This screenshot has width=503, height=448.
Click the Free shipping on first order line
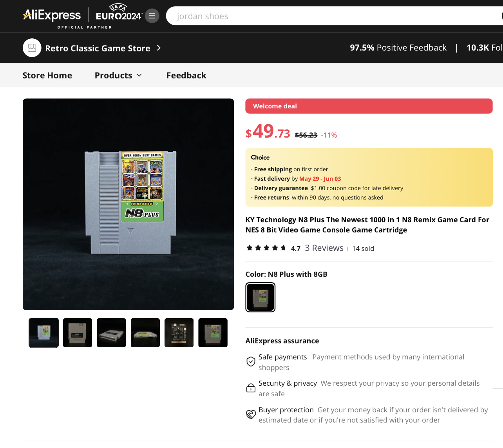(289, 169)
